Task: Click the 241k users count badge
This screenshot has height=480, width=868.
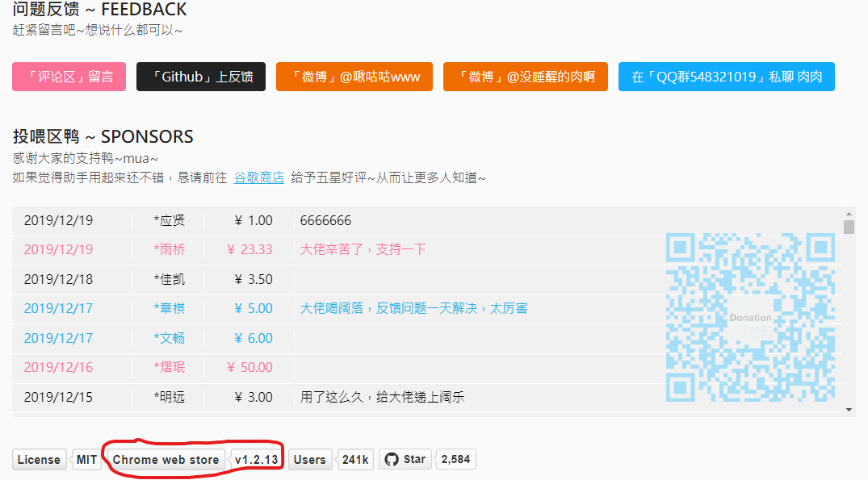Action: point(354,460)
